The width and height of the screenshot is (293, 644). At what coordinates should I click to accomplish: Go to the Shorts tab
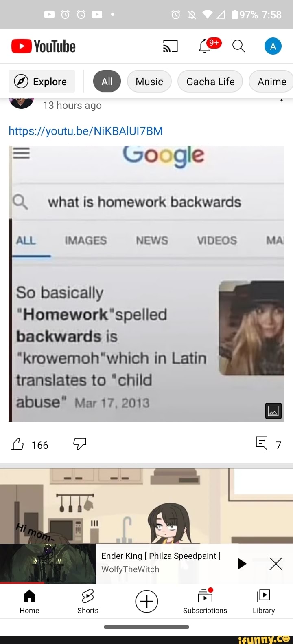tap(88, 601)
